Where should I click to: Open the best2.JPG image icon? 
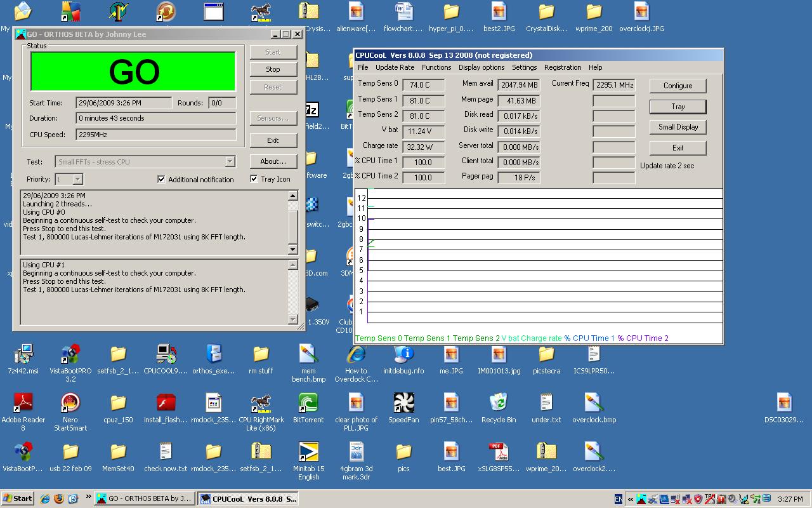pos(499,11)
